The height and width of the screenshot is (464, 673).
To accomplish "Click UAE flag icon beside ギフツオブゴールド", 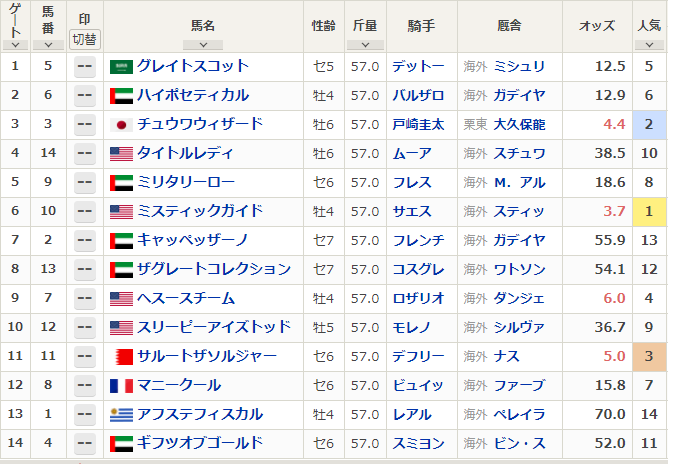I will (x=121, y=444).
